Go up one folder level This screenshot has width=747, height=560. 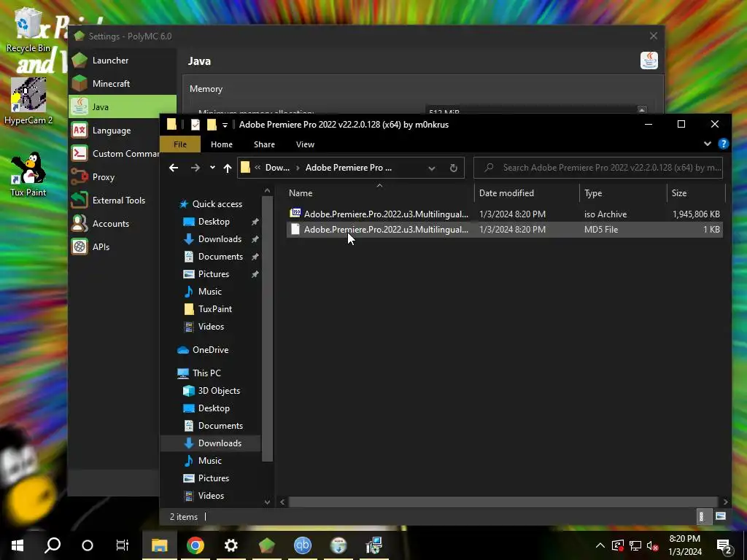228,168
